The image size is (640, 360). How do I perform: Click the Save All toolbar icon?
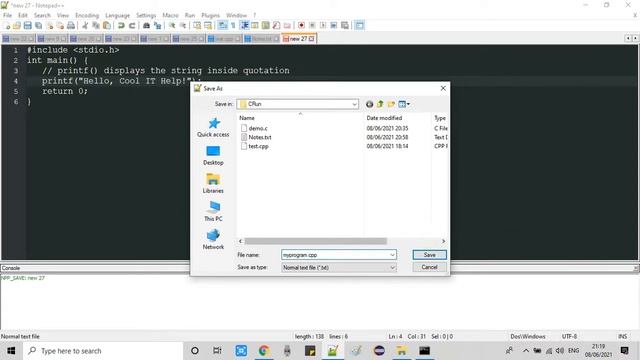click(x=38, y=25)
